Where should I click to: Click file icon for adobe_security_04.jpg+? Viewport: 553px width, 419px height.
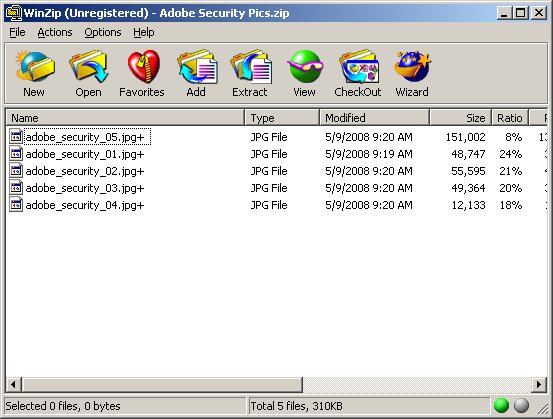click(x=16, y=205)
